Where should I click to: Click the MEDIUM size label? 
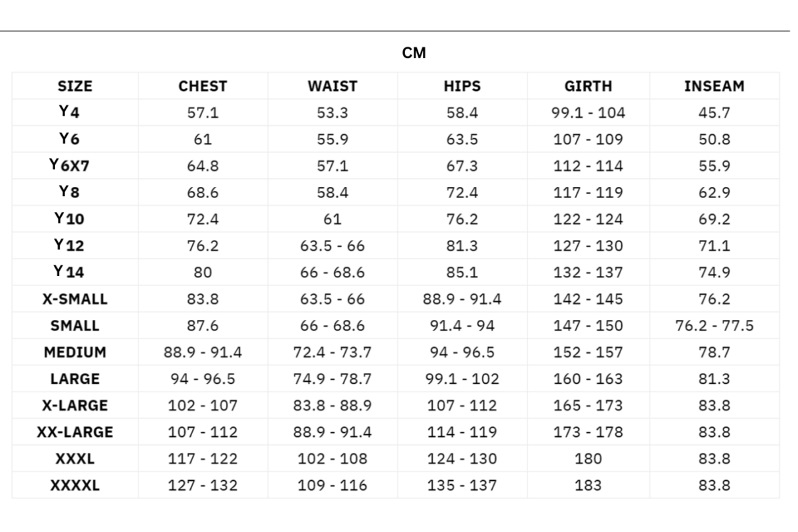tap(75, 352)
